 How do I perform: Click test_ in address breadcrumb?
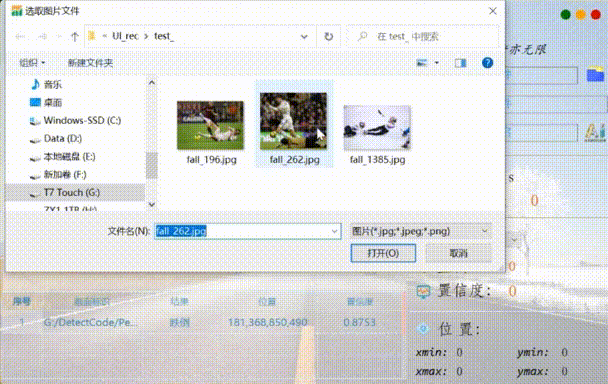tap(164, 36)
